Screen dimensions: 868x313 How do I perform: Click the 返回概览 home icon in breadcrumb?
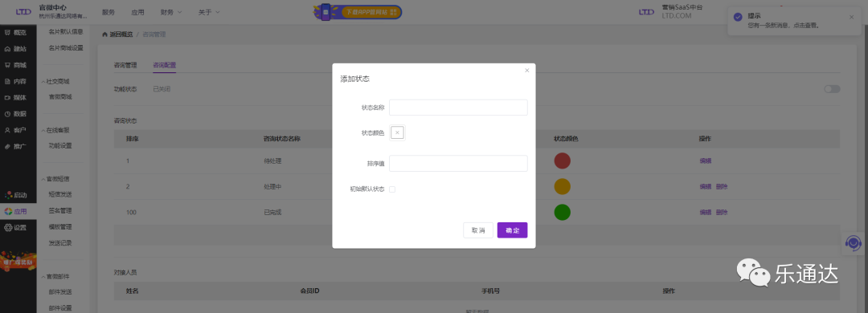point(104,35)
